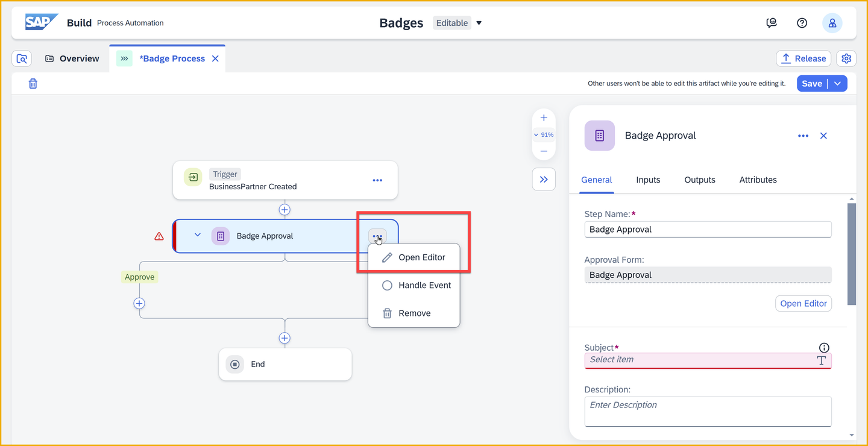The image size is (868, 446).
Task: Open the help question mark icon
Action: click(x=802, y=23)
